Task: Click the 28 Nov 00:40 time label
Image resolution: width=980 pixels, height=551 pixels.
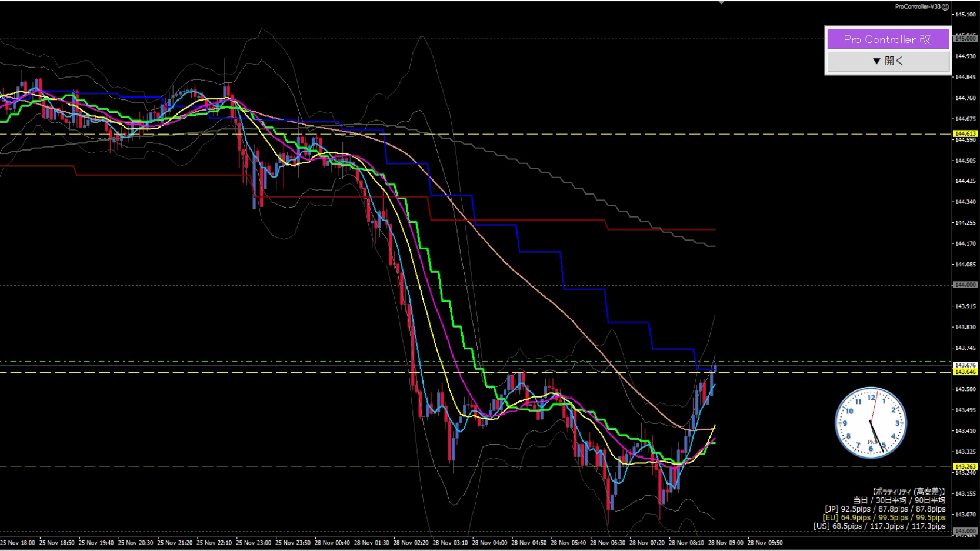Action: 332,543
